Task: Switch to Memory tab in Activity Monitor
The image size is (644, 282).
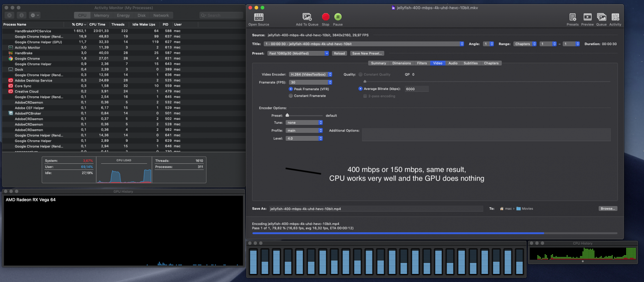Action: [101, 15]
